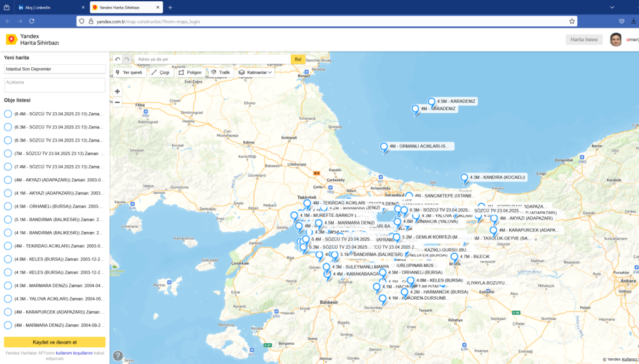Click the 4.7M - BILECIK map pin
Image resolution: width=639 pixels, height=364 pixels.
[x=454, y=259]
